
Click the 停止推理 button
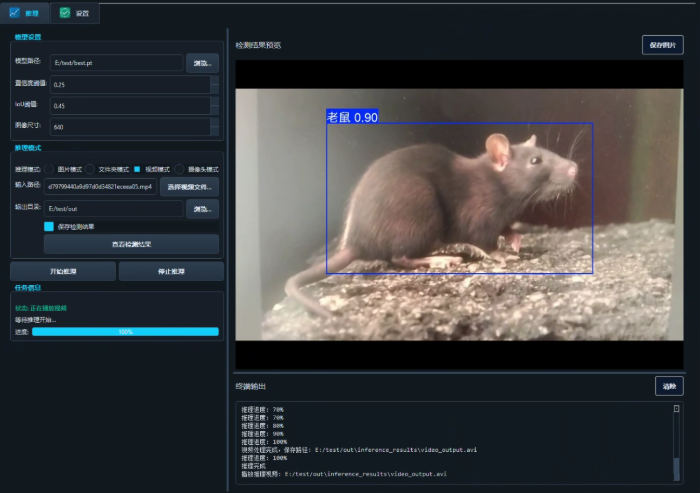point(171,272)
